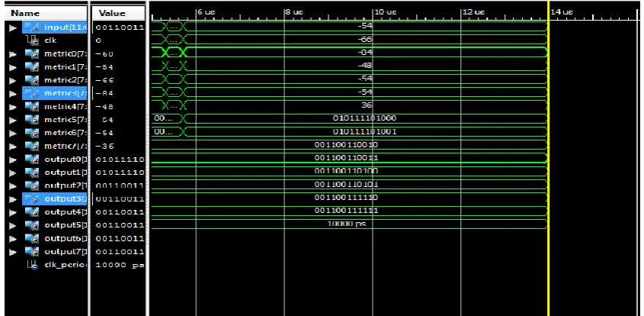Click the 14 us time ruler label
This screenshot has width=644, height=316.
562,12
